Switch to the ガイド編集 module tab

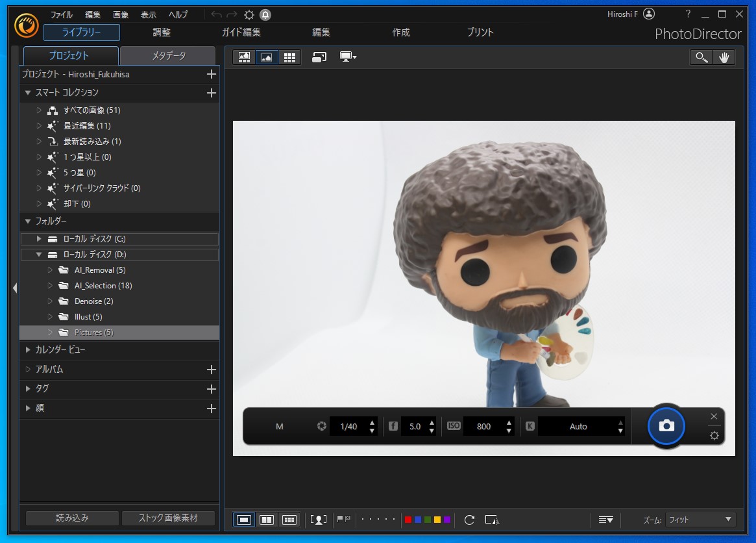click(x=241, y=32)
